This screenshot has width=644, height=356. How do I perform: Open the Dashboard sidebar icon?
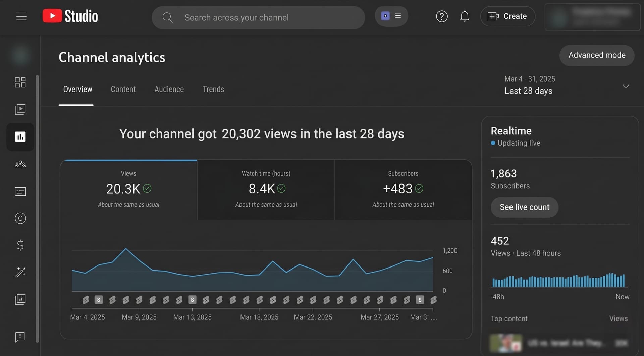[20, 82]
